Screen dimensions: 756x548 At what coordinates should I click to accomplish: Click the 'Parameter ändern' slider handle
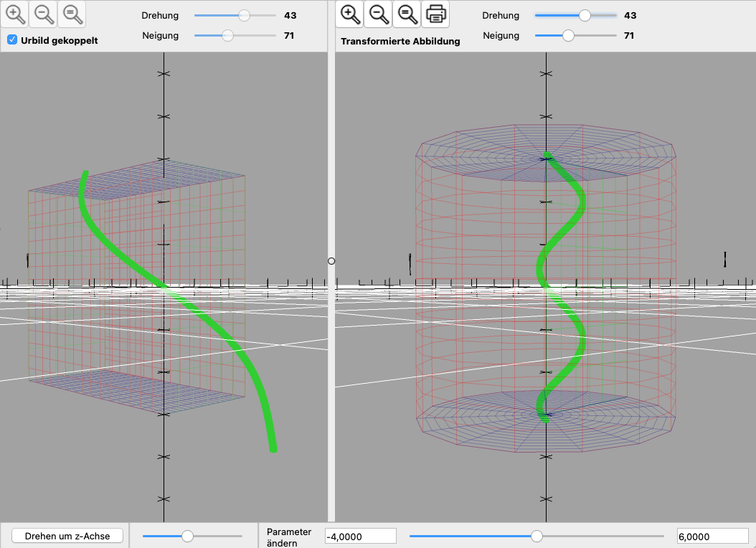tap(537, 536)
